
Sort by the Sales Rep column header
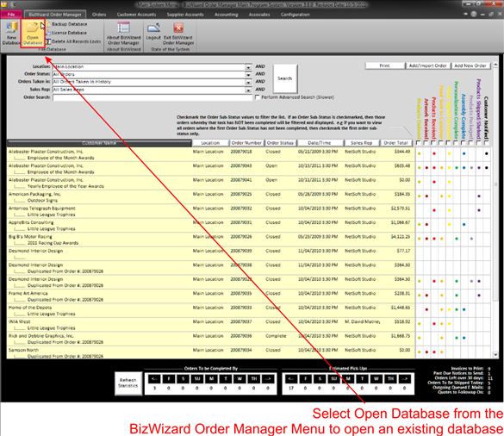(361, 143)
